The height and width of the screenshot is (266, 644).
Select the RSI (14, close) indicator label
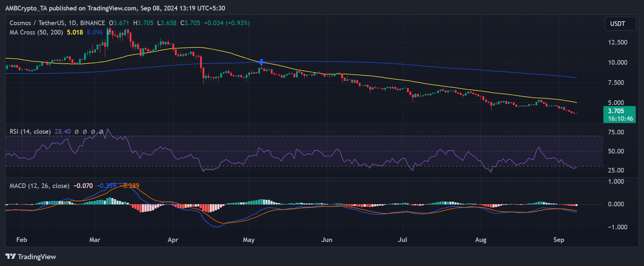[x=30, y=132]
